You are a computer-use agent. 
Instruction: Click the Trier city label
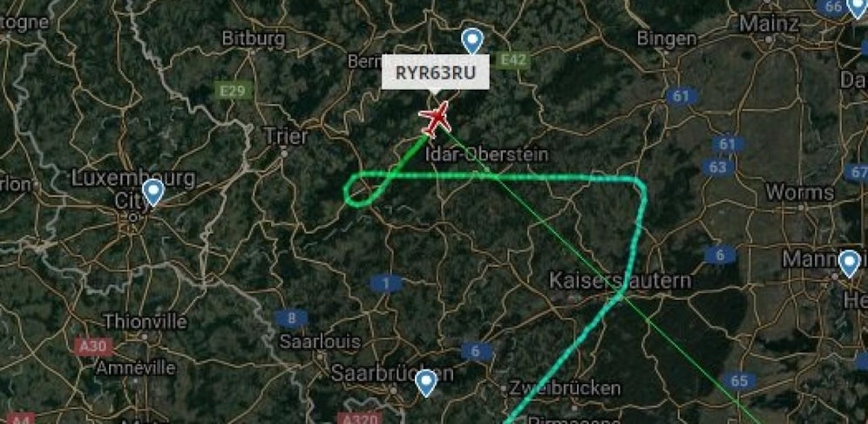point(286,136)
